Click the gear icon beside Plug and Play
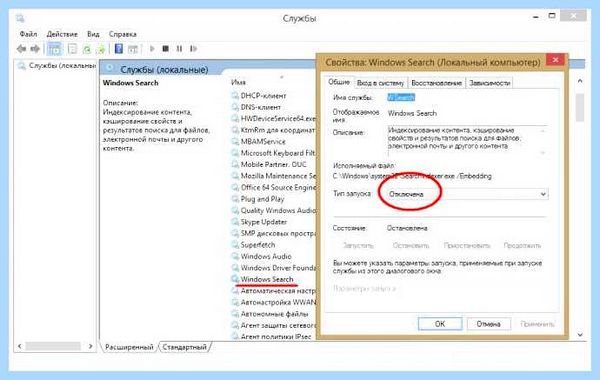This screenshot has width=600, height=380. click(x=235, y=199)
